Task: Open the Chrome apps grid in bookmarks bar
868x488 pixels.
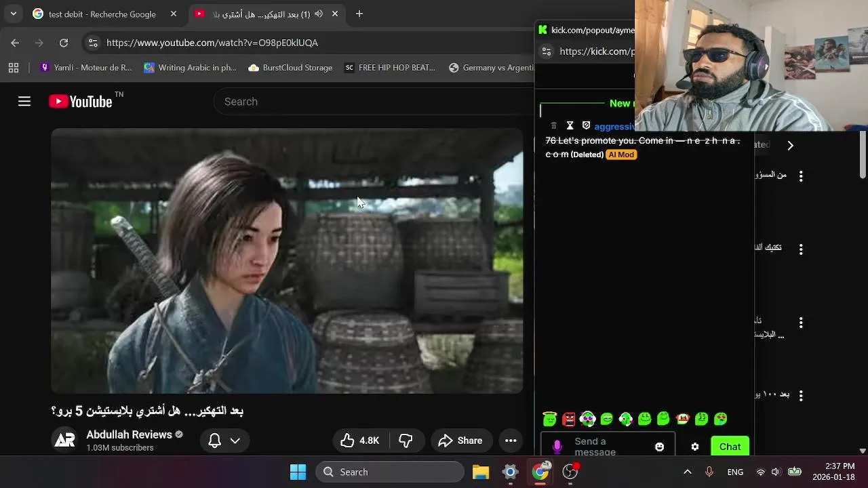Action: point(14,68)
